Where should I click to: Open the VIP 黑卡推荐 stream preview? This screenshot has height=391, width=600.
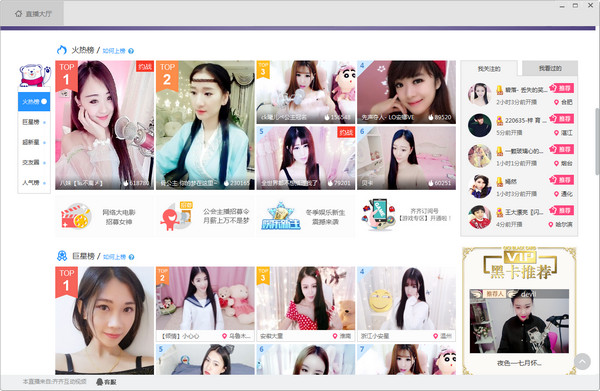(519, 321)
